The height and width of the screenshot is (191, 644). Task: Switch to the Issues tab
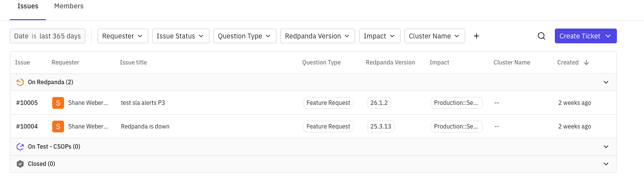tap(28, 6)
